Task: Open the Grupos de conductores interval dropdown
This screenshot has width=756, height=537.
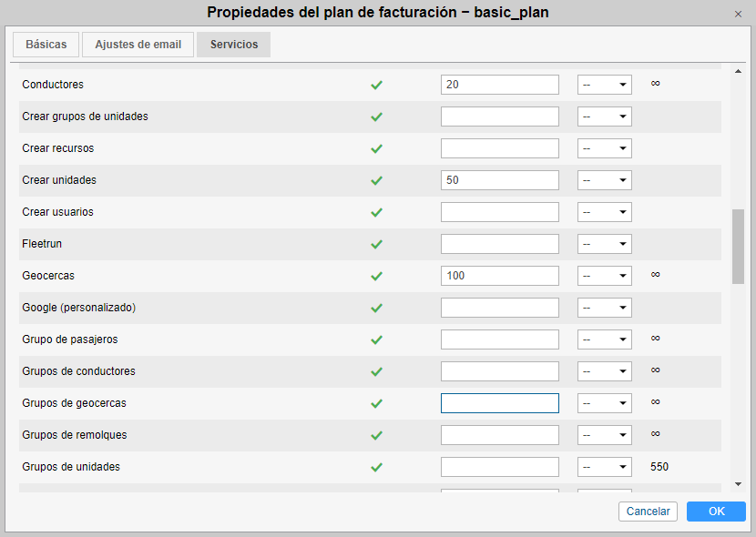Action: click(x=605, y=371)
